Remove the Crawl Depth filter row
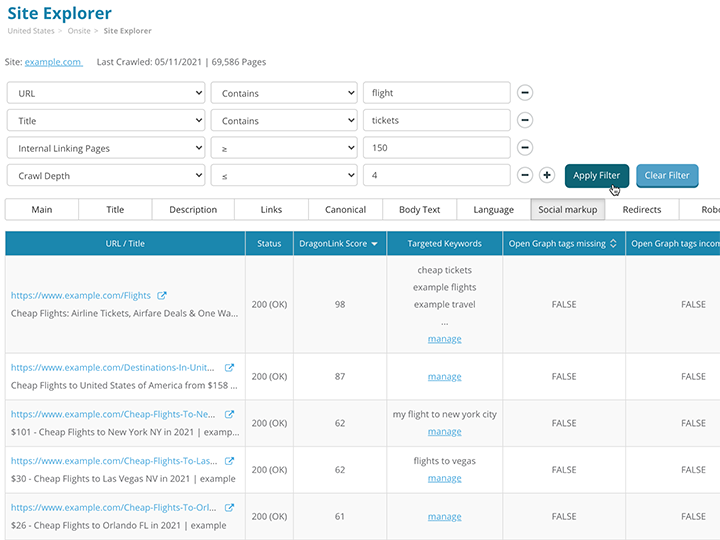The width and height of the screenshot is (720, 540). tap(525, 175)
